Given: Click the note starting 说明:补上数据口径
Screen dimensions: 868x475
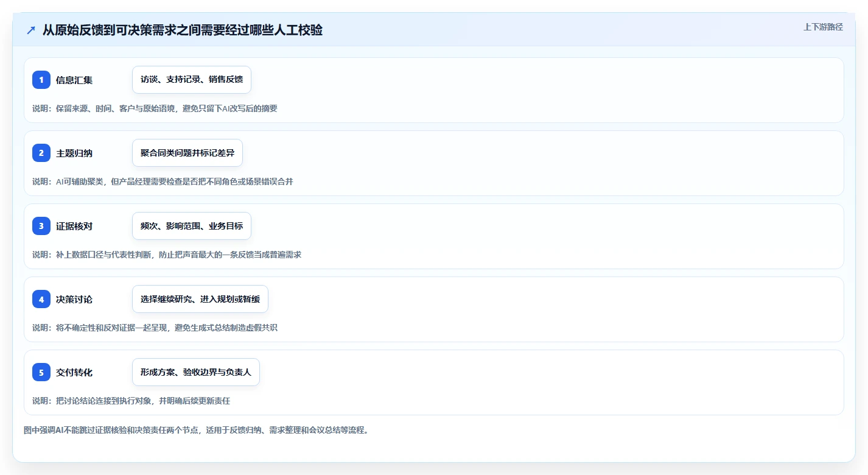Looking at the screenshot, I should pos(167,255).
